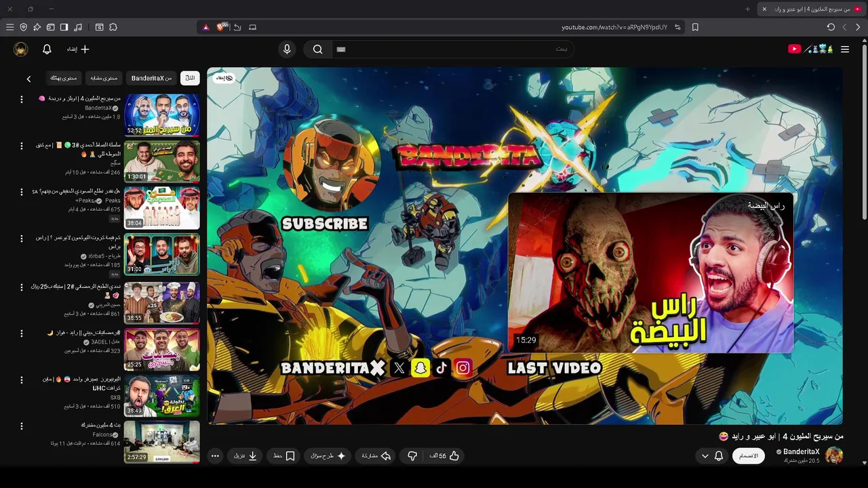Open the 38:55 cooking challenge video
Image resolution: width=868 pixels, height=488 pixels.
tap(161, 302)
